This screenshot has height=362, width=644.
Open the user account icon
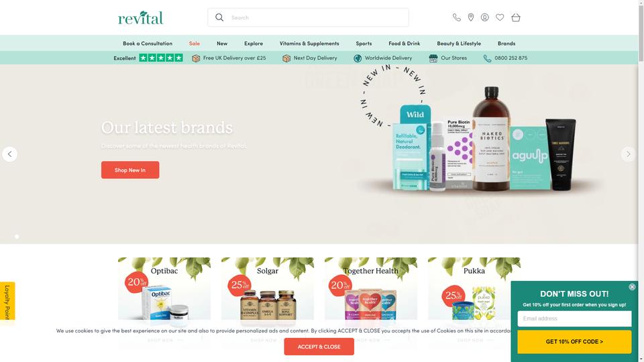pyautogui.click(x=485, y=17)
